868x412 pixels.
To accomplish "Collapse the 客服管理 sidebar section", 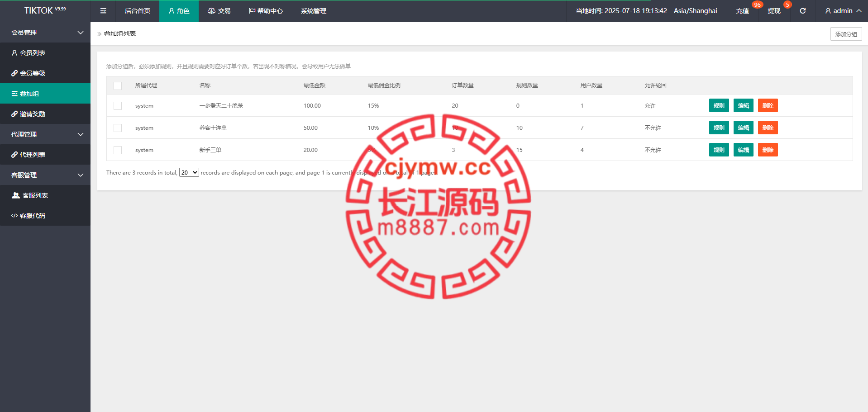I will [45, 175].
